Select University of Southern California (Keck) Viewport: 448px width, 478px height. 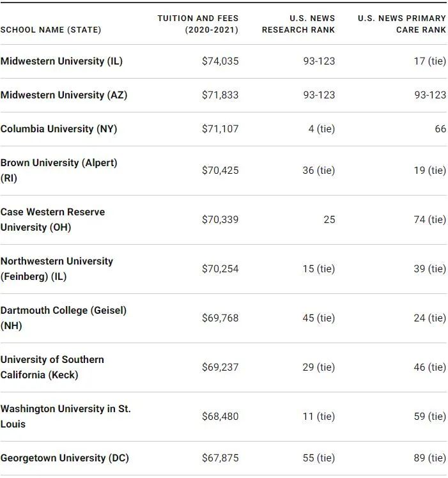52,367
